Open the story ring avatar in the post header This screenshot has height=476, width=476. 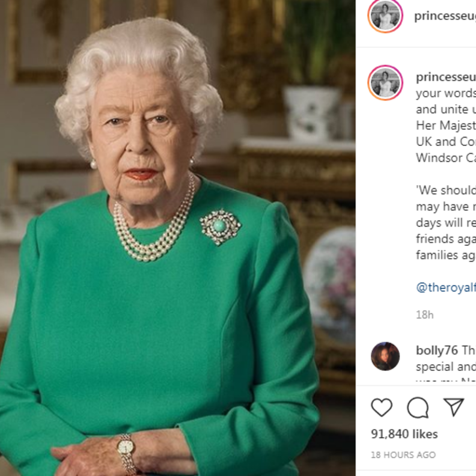point(385,16)
